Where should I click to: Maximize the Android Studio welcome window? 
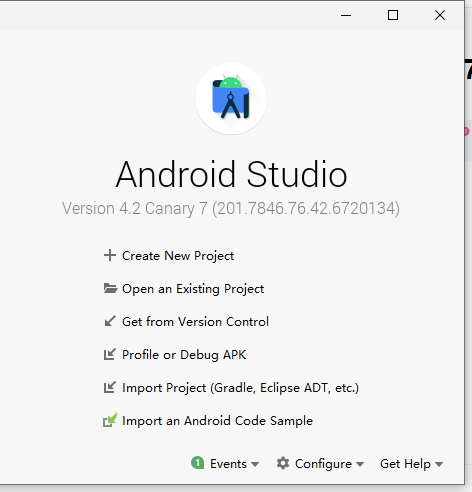click(393, 15)
